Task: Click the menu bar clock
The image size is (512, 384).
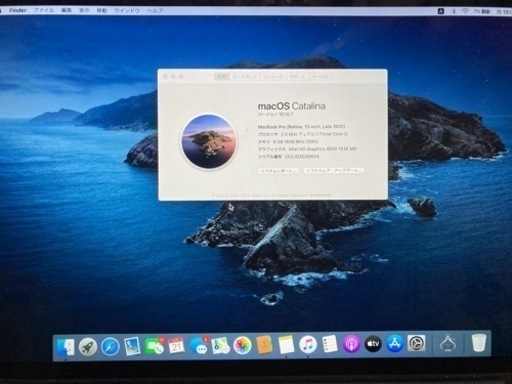Action: [504, 11]
